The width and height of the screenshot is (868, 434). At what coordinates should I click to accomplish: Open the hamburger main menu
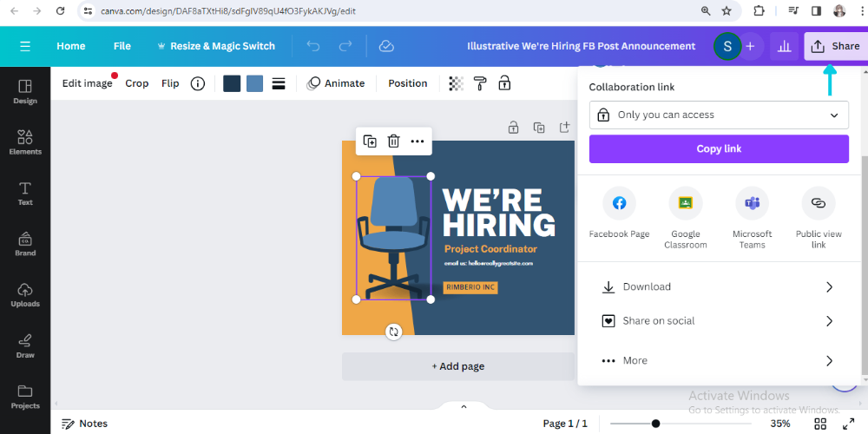point(25,46)
